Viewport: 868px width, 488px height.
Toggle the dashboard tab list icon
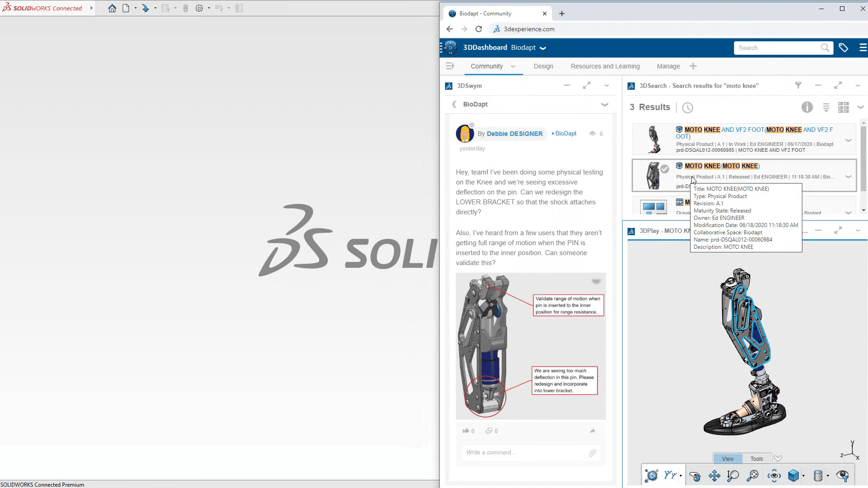tap(450, 66)
